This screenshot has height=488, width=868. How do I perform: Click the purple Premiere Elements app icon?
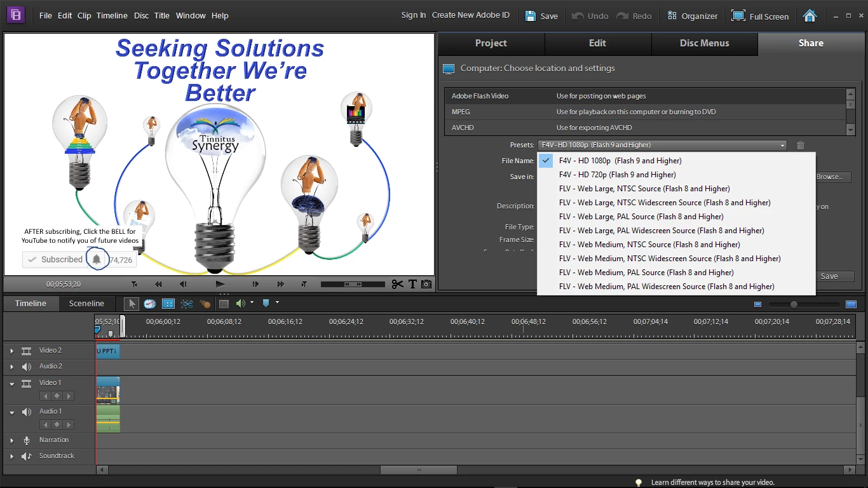[x=16, y=15]
